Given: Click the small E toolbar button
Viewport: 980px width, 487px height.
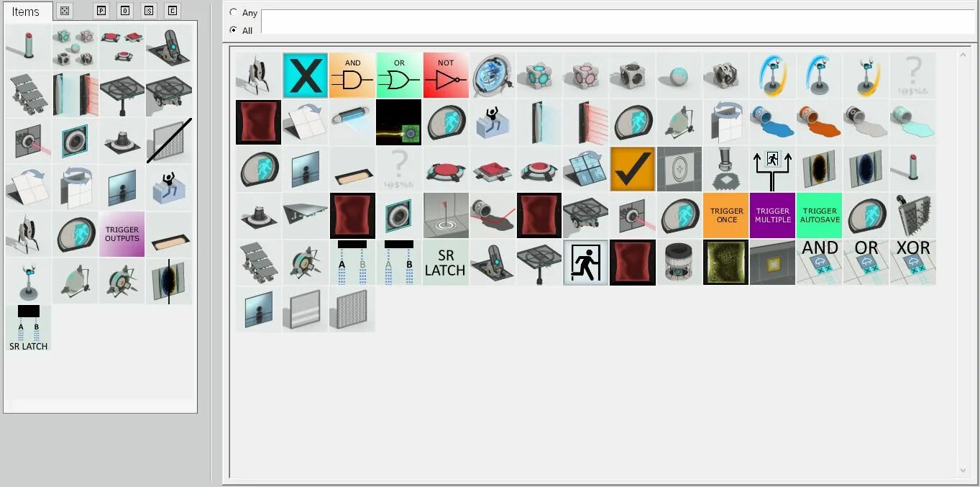Looking at the screenshot, I should (x=172, y=11).
